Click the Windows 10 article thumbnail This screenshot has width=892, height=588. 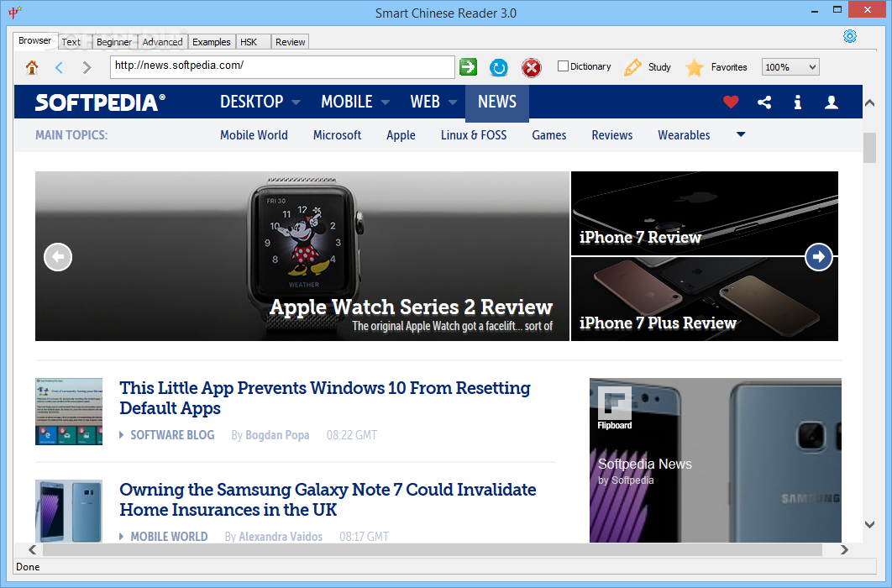point(69,411)
